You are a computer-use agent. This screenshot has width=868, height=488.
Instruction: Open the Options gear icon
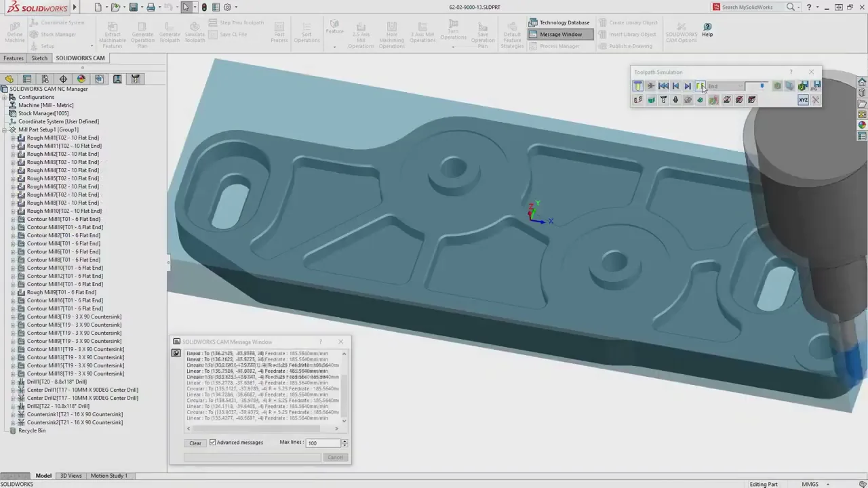(226, 7)
